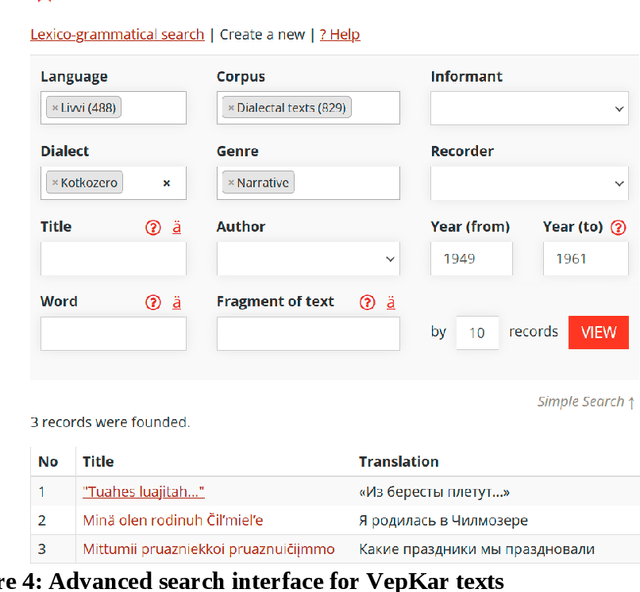Click the ä character link beside Word
640x592 pixels.
click(177, 302)
